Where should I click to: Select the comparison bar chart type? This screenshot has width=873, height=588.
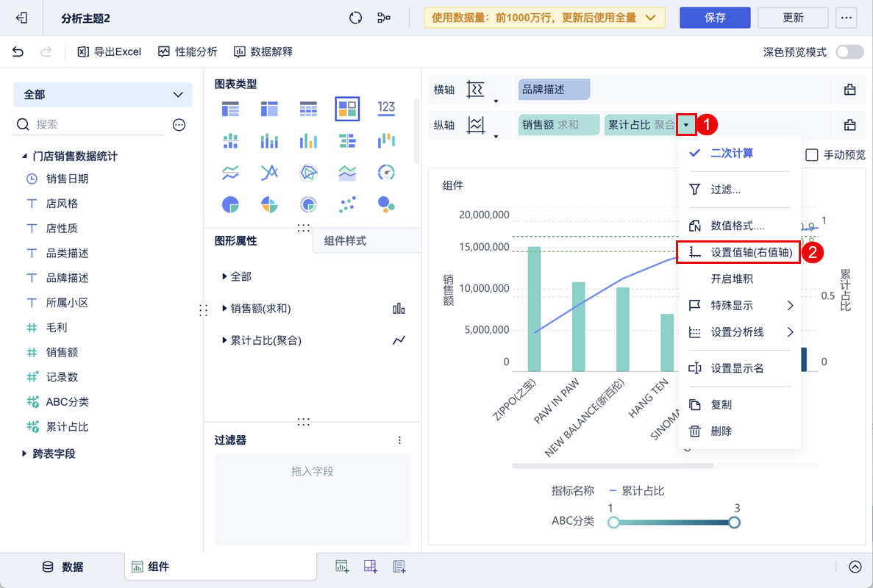pos(347,140)
